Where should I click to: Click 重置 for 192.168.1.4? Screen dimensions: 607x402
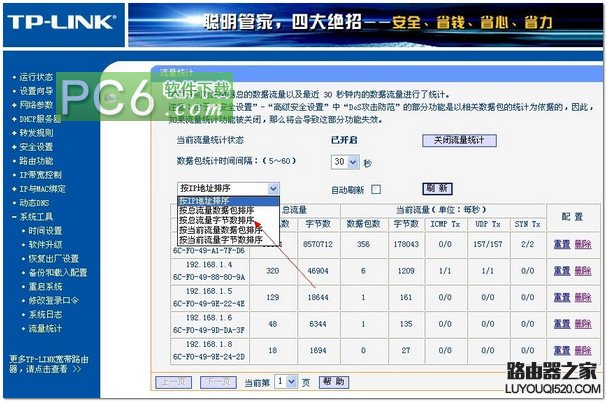(x=562, y=271)
